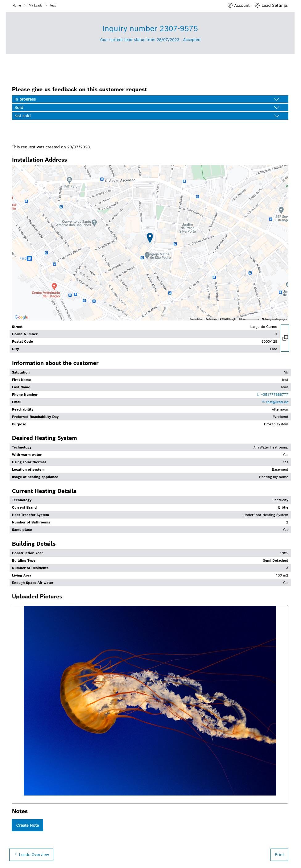Click the chevron on the In progress bar
This screenshot has height=868, width=301.
tap(277, 99)
